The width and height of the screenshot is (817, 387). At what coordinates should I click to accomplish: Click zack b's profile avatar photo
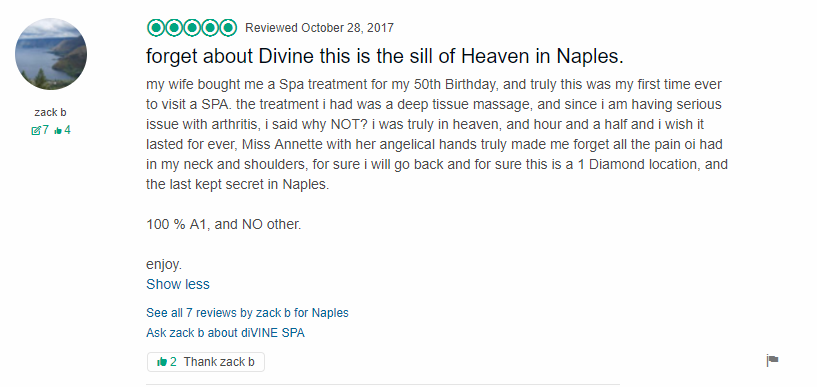click(51, 54)
